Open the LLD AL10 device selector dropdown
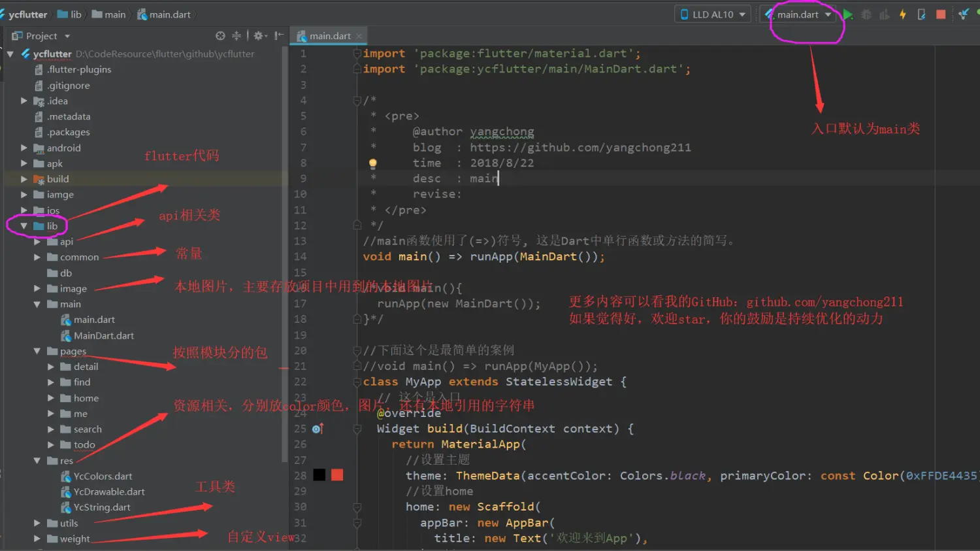The image size is (980, 551). coord(712,14)
